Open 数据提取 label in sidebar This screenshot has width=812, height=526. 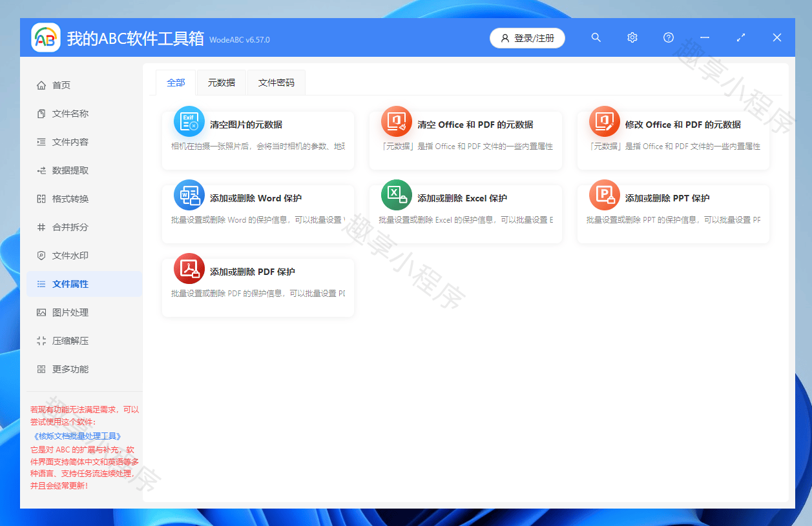[70, 170]
